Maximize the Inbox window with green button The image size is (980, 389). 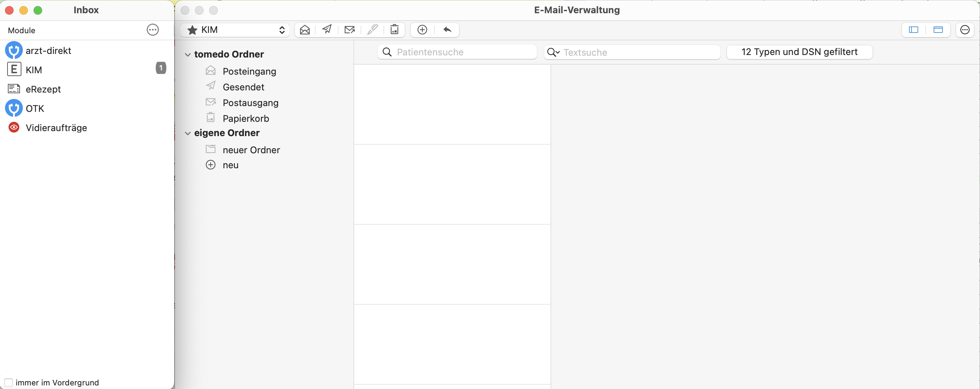[37, 10]
